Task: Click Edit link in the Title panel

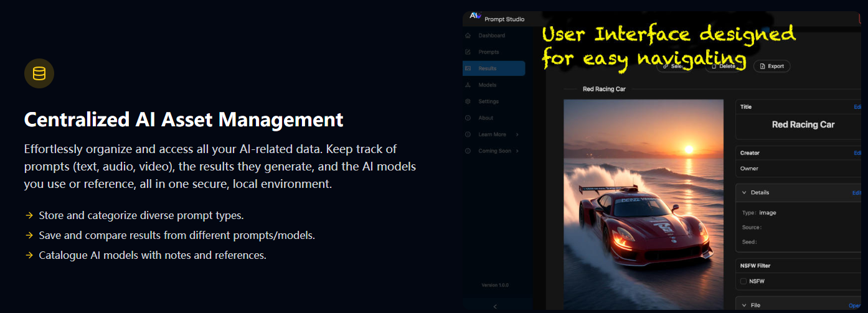Action: click(x=857, y=107)
